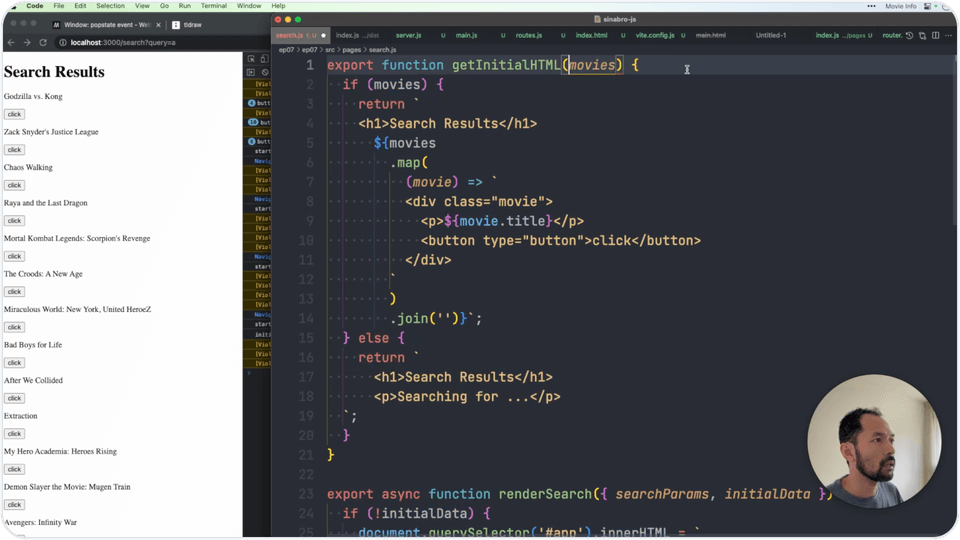Expand the src breadcrumb segment
The width and height of the screenshot is (960, 540).
point(330,50)
